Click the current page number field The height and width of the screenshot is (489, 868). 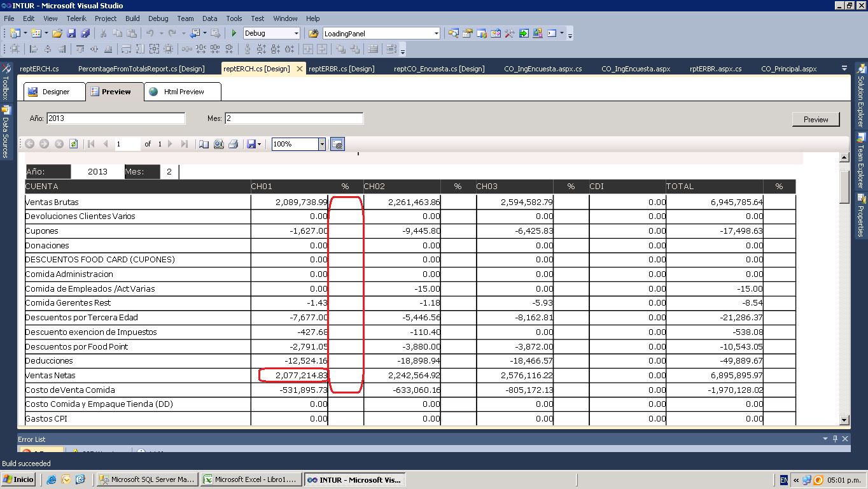pos(127,145)
